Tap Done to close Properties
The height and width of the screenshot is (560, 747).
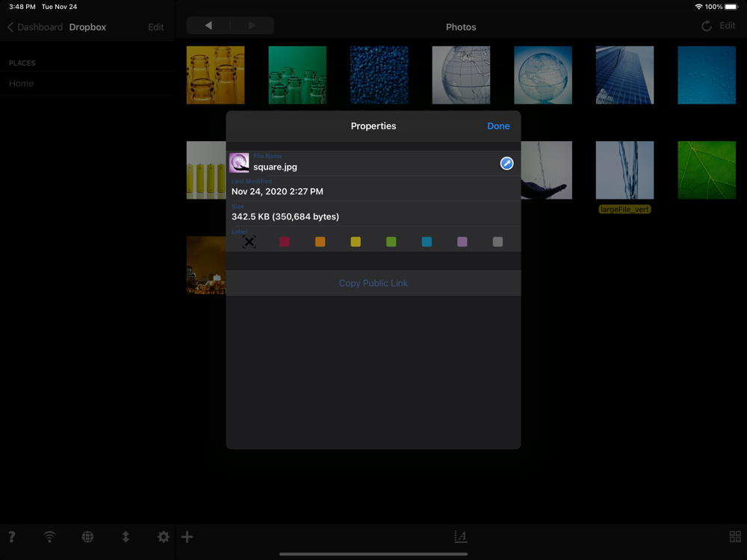[x=498, y=126]
